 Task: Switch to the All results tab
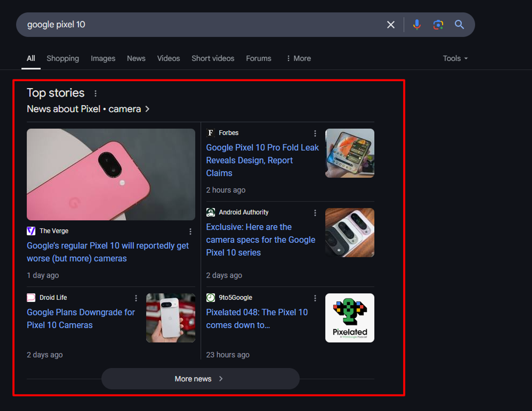[31, 58]
